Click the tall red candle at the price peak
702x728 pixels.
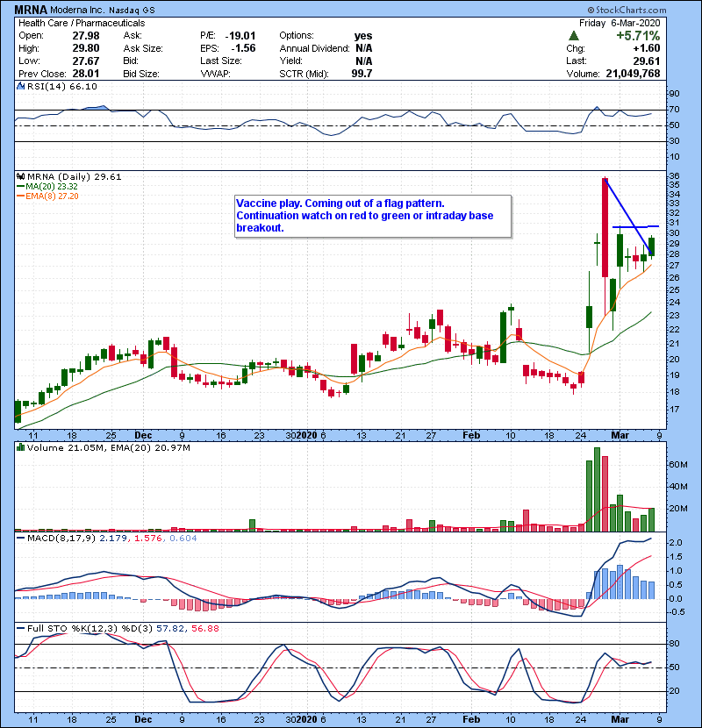[605, 227]
